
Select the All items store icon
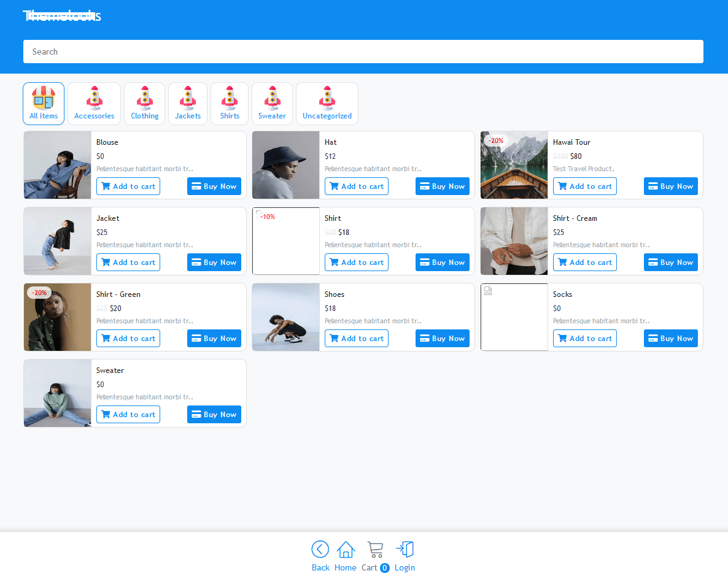(44, 98)
